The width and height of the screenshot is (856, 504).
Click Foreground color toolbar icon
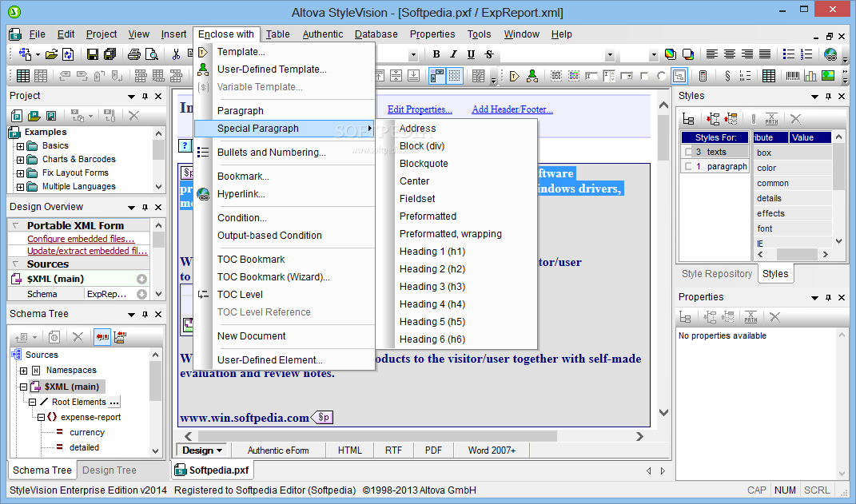tap(671, 54)
